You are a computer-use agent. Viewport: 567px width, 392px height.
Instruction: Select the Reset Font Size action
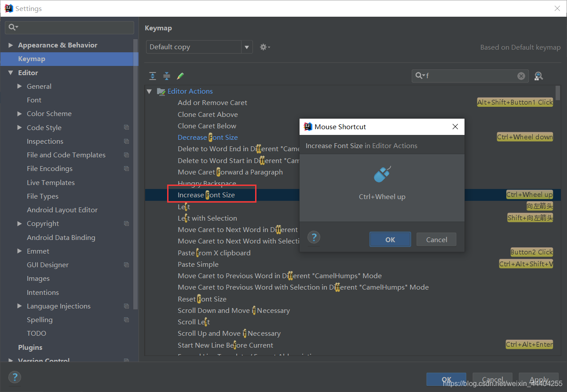click(202, 299)
